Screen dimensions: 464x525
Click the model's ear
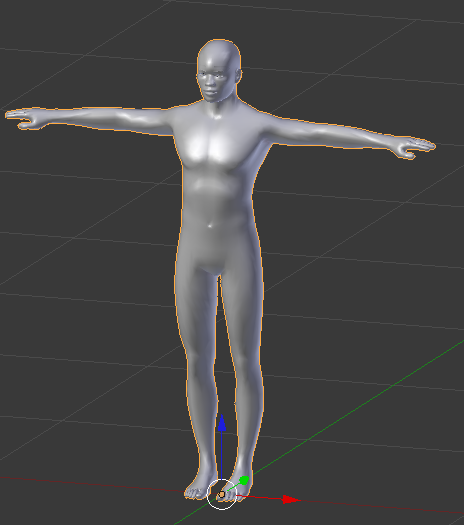(x=238, y=76)
